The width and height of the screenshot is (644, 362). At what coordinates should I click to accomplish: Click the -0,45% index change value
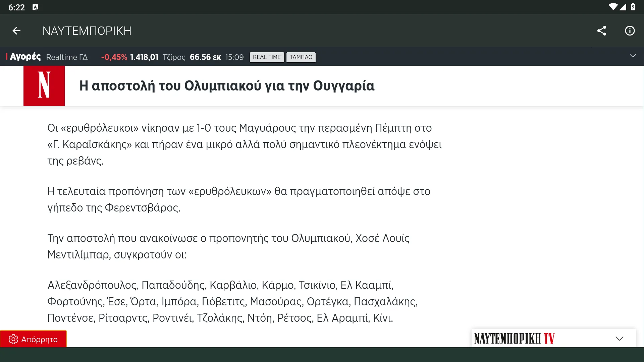(114, 57)
